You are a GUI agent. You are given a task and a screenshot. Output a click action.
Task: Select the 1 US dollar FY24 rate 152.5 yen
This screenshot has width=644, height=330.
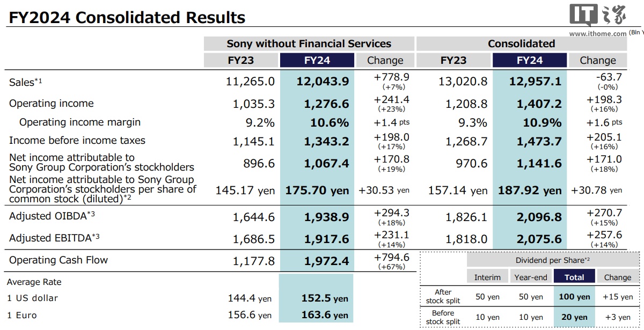(325, 298)
